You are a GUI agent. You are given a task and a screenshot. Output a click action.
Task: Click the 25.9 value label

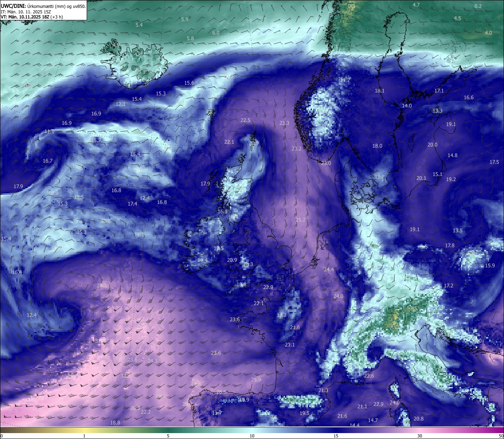coord(256,380)
